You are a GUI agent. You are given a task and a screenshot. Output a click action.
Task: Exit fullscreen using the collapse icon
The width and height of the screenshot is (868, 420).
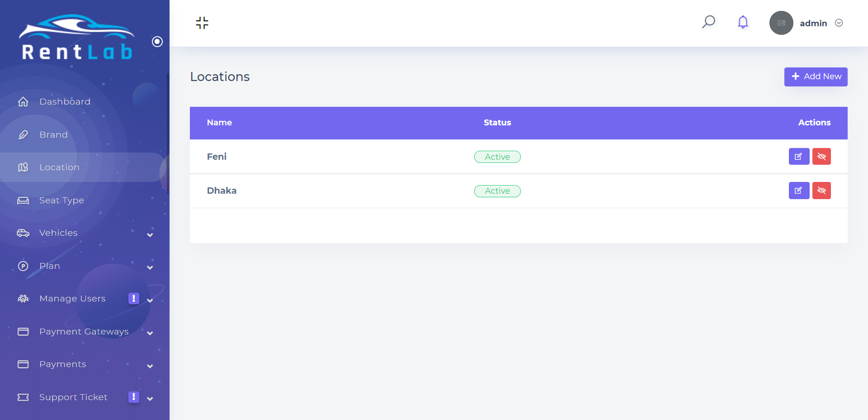[202, 23]
